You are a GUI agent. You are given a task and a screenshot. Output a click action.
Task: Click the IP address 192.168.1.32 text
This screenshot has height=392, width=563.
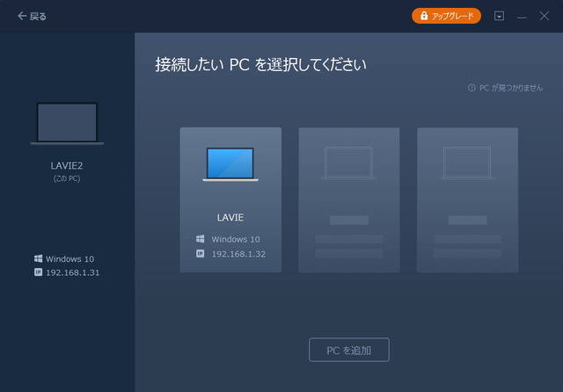[x=238, y=254]
